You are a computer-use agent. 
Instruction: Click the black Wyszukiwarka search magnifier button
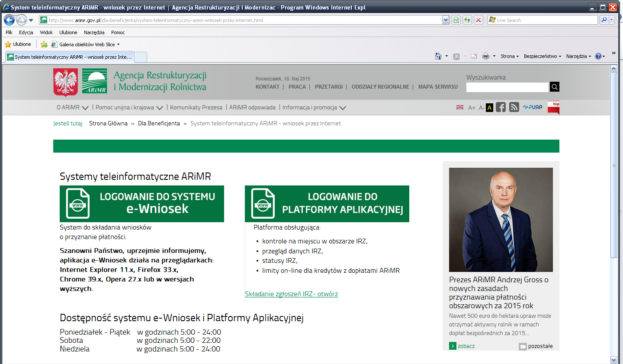[555, 87]
